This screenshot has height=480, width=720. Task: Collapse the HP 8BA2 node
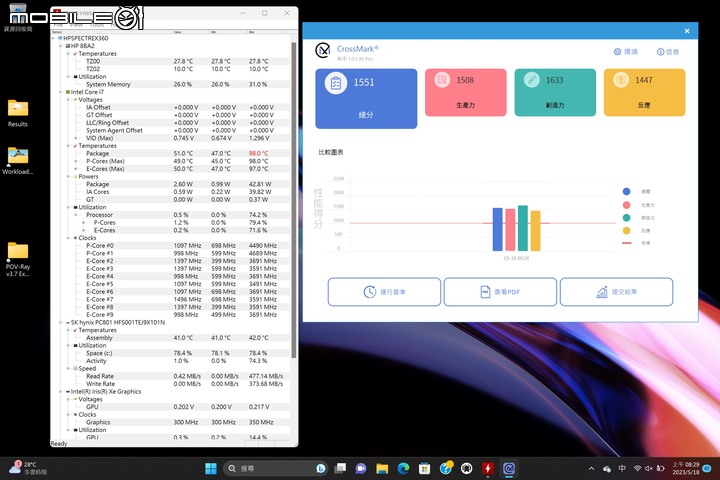[61, 46]
